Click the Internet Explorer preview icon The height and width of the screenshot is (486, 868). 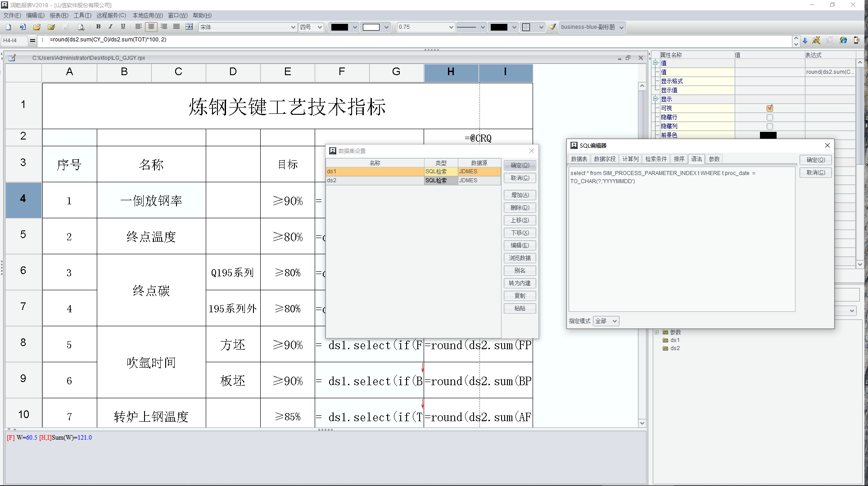[843, 40]
